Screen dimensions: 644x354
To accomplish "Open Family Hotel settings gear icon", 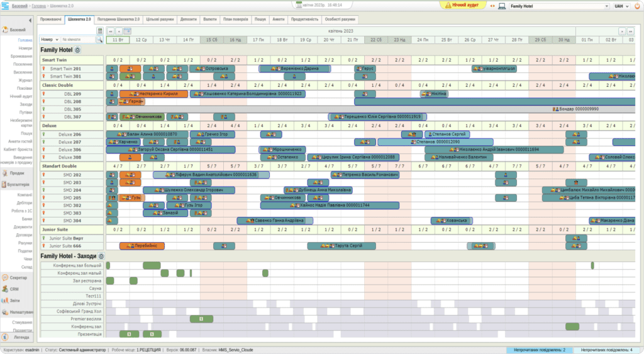I will pyautogui.click(x=78, y=50).
